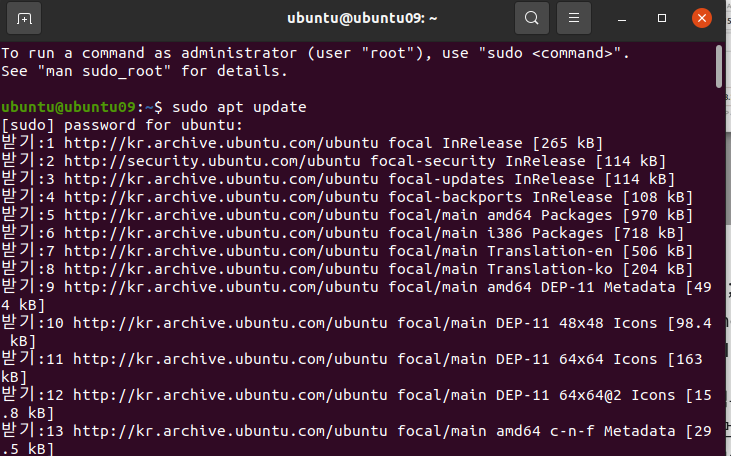Viewport: 731px width, 456px height.
Task: Open a new terminal tab
Action: [24, 19]
